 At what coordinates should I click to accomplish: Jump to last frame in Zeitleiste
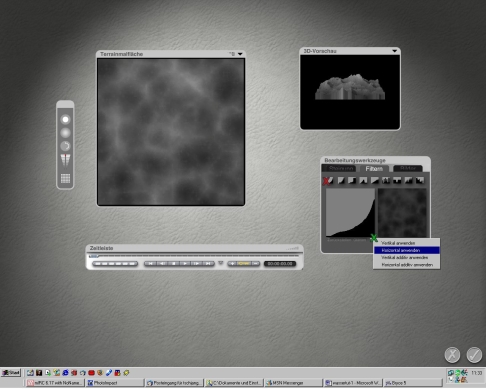click(208, 263)
